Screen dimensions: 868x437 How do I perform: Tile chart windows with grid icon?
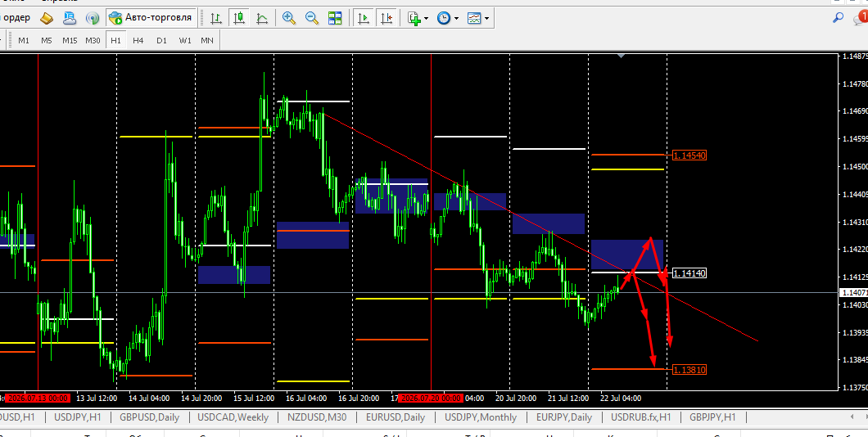[335, 18]
